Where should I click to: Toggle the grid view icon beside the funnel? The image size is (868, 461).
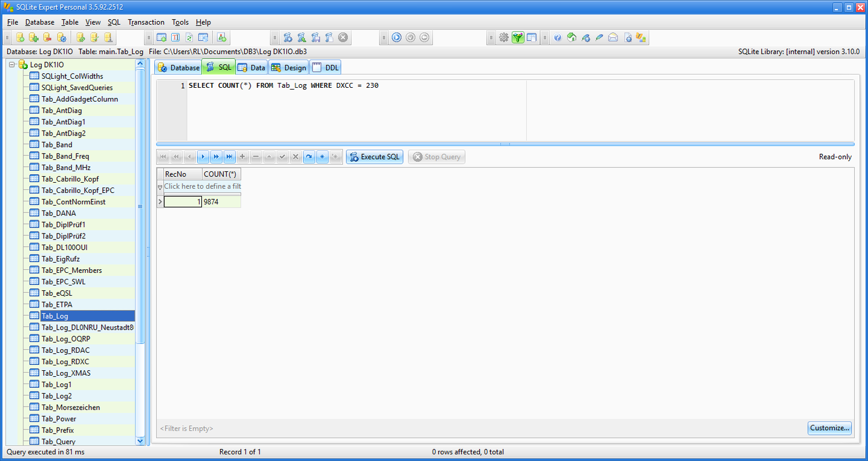pyautogui.click(x=531, y=38)
